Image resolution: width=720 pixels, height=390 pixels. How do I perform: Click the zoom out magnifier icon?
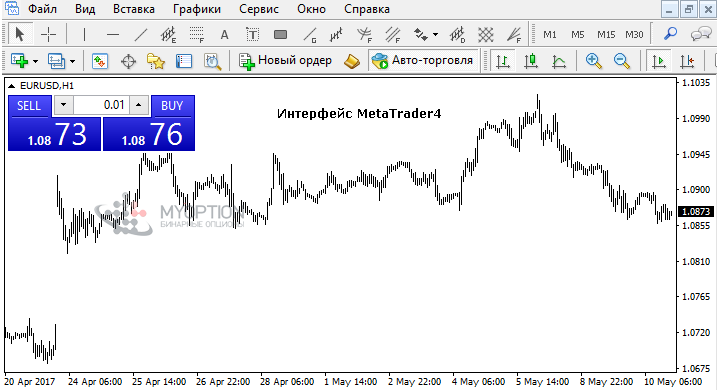[621, 61]
